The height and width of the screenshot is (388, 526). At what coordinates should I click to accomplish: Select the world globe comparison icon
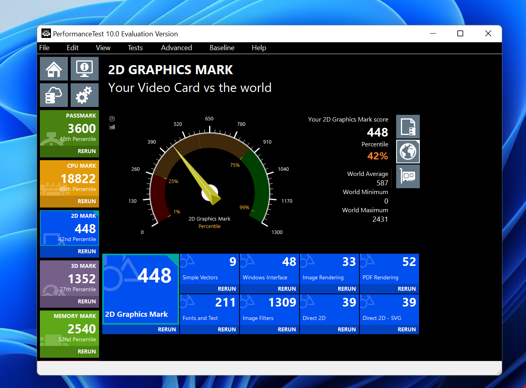click(x=408, y=152)
